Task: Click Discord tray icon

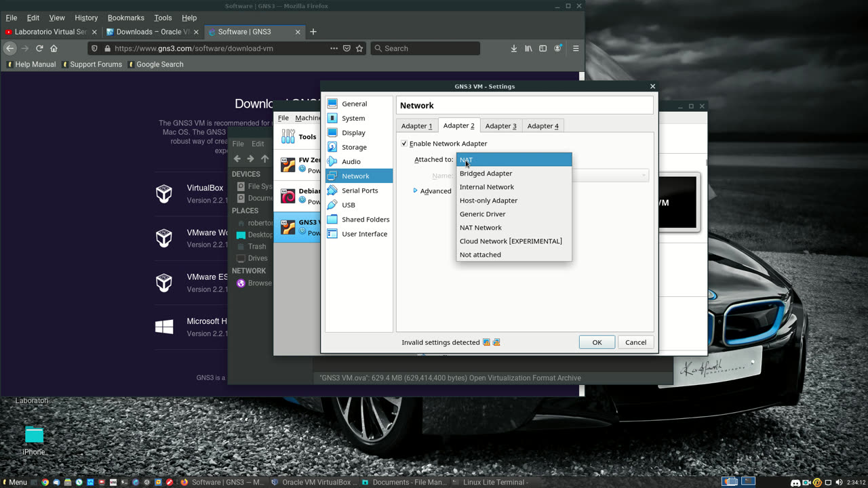Action: [x=795, y=483]
